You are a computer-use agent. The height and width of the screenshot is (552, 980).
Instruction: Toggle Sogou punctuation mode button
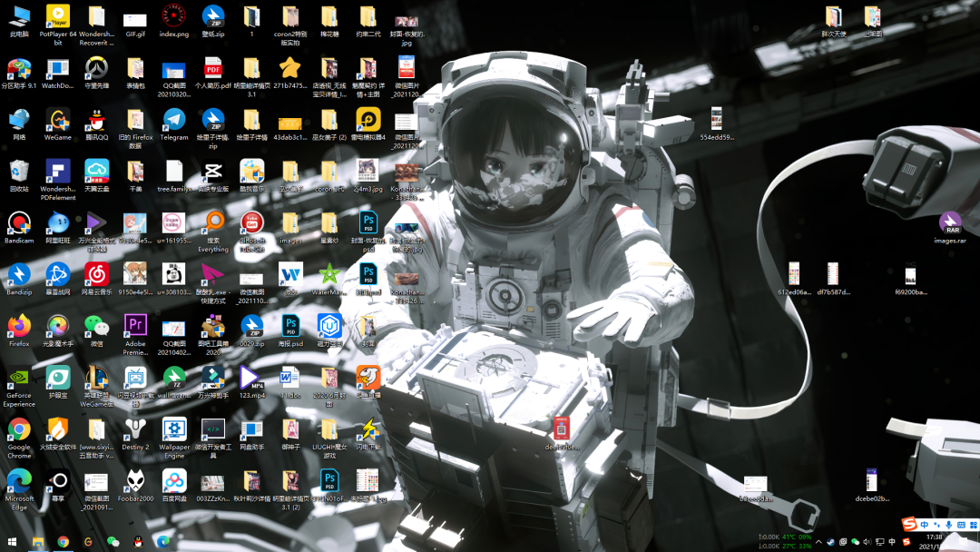point(936,525)
